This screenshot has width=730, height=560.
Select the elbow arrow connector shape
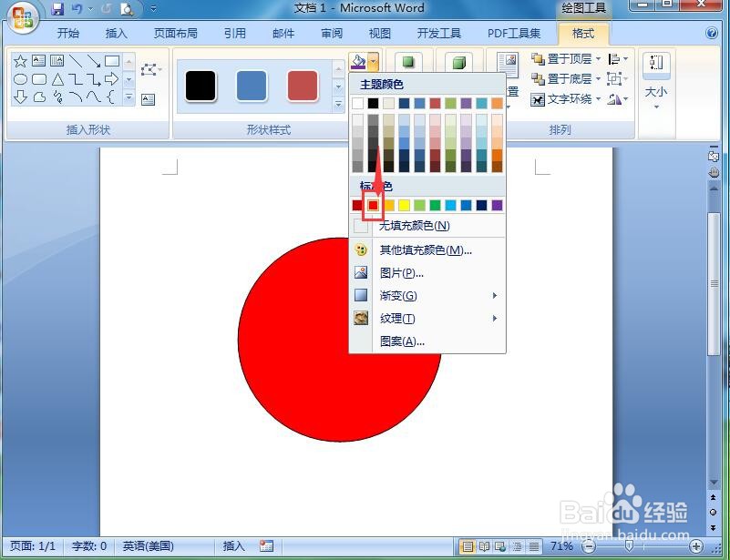tap(94, 79)
